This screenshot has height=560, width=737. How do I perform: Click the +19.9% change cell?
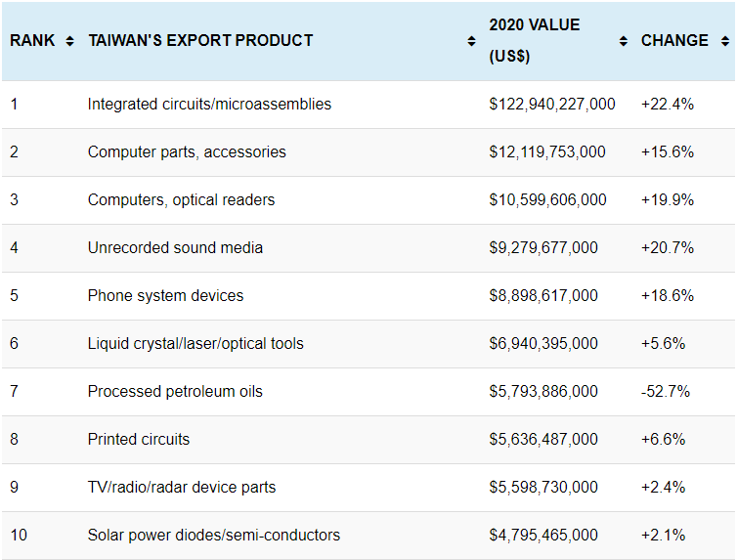coord(668,199)
